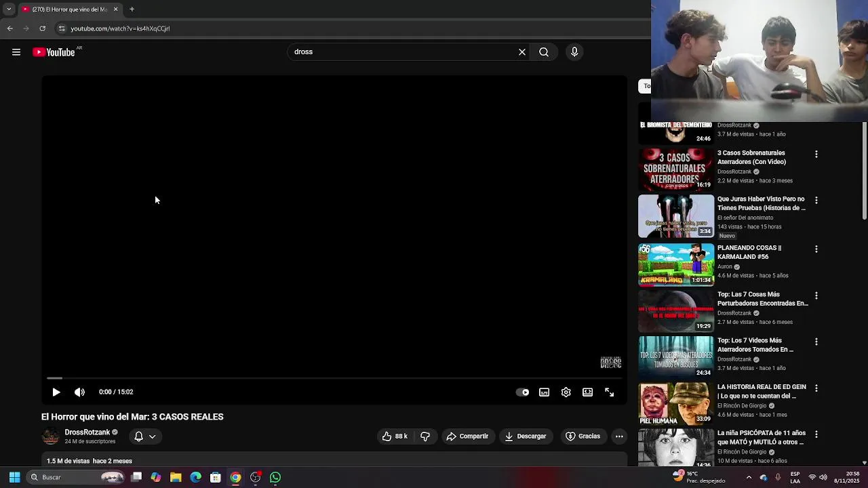Open options for PLANEANDO COSAS KARMALAND video
868x488 pixels.
(816, 249)
